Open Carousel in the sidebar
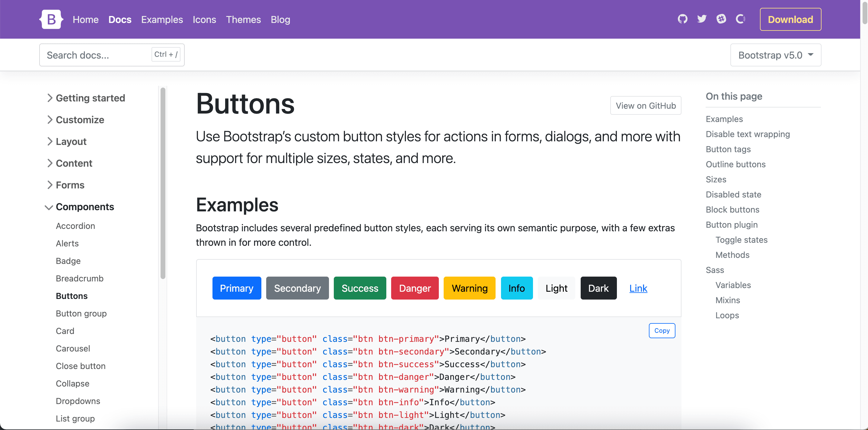Image resolution: width=868 pixels, height=430 pixels. [73, 349]
